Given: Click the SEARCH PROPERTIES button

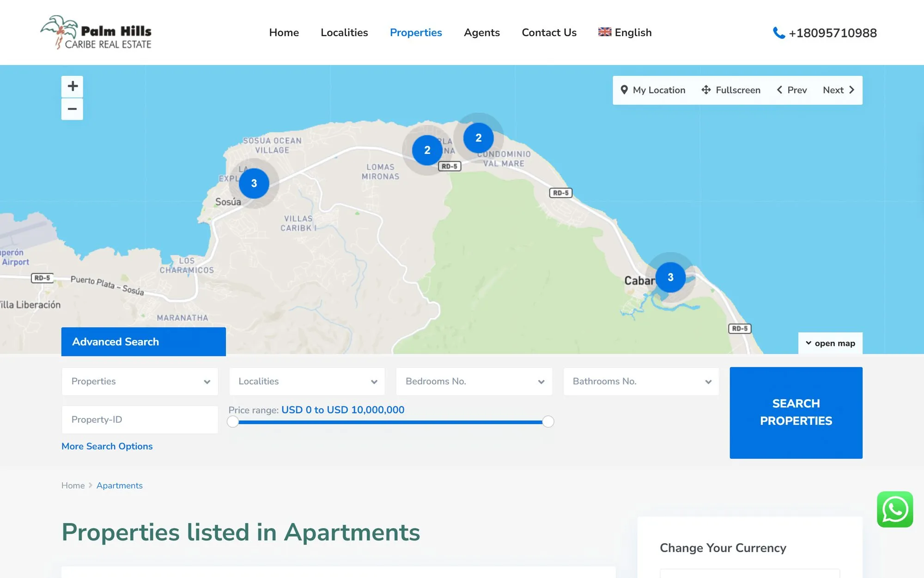Looking at the screenshot, I should [796, 412].
